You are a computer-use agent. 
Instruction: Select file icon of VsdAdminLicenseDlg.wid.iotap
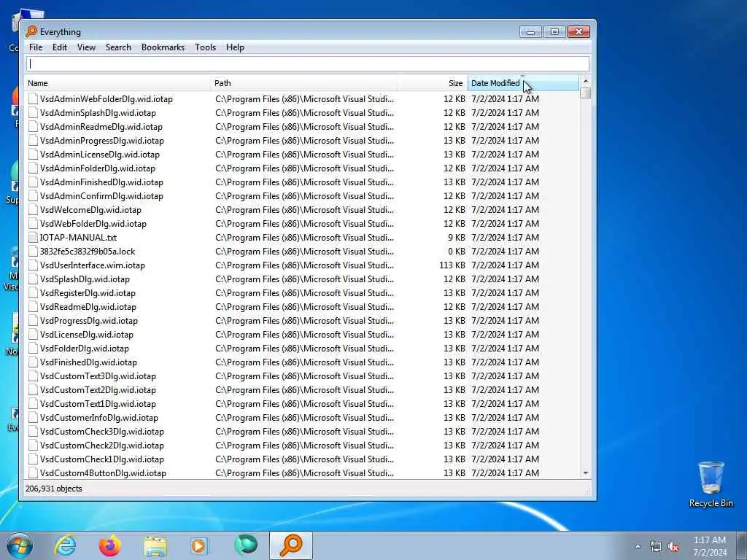click(33, 155)
